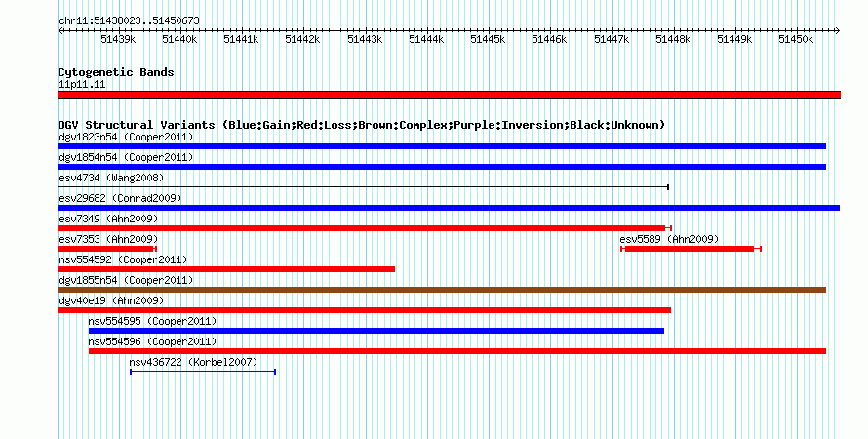Viewport: 868px width, 439px height.
Task: Click the blue esv29682 gain bar
Action: click(x=449, y=208)
